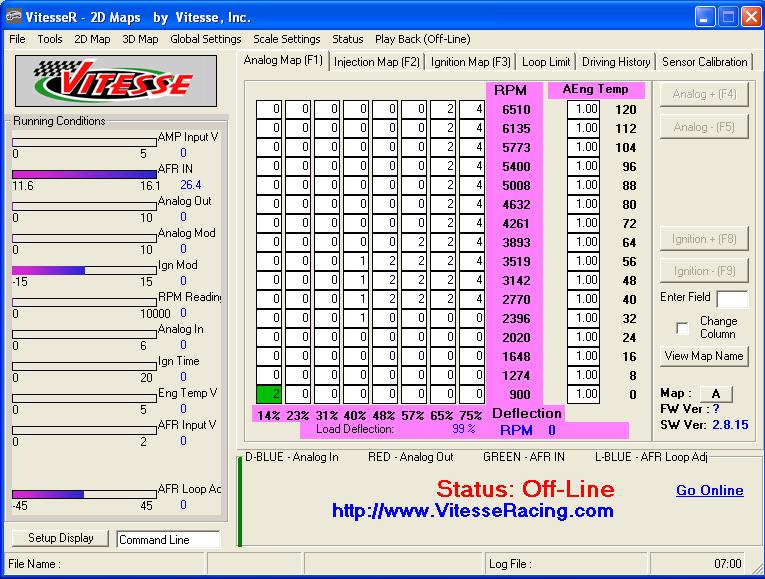Toggle the Change Column checkbox
Screen dimensions: 765x579
pos(683,328)
